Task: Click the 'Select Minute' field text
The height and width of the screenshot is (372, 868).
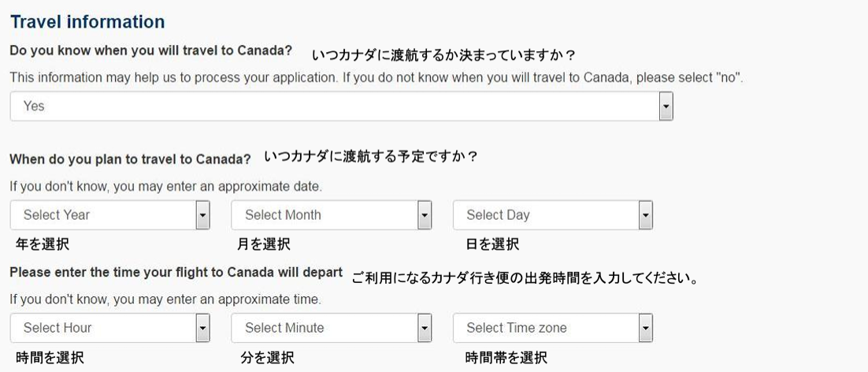Action: point(284,328)
